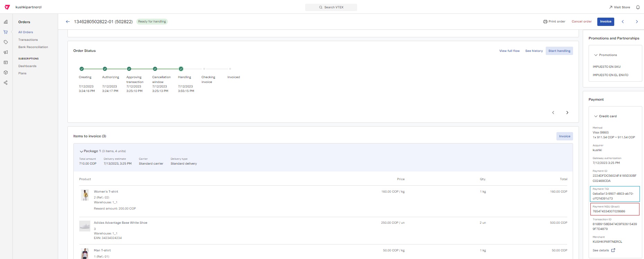Open the box inventory icon in sidebar
644x259 pixels.
coord(6,73)
